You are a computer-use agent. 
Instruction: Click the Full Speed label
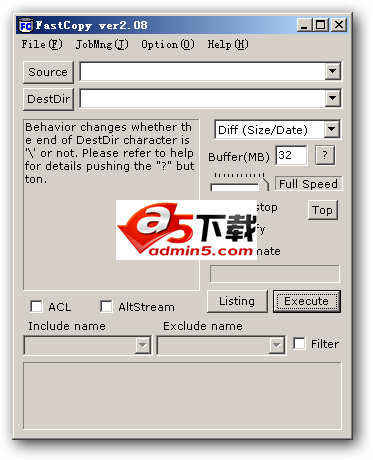pos(308,184)
